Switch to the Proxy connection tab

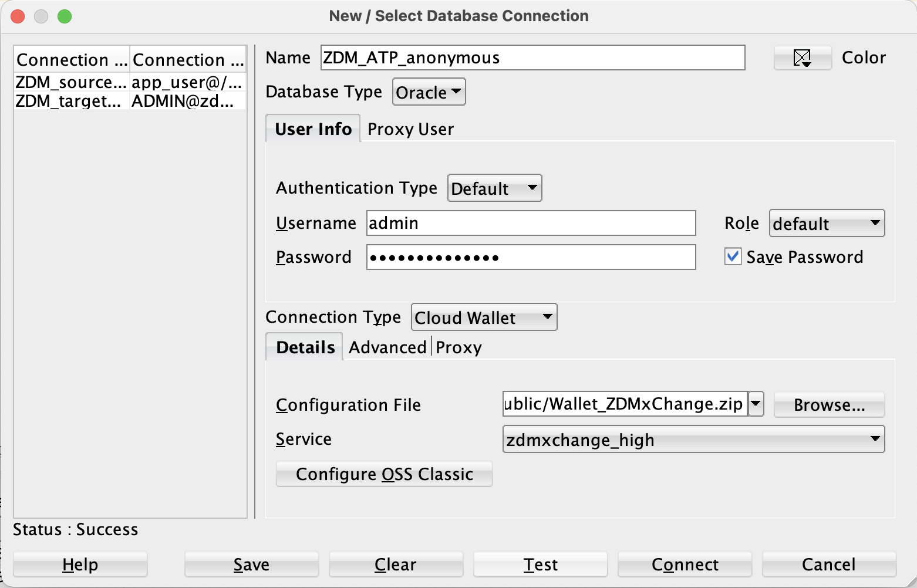tap(458, 347)
